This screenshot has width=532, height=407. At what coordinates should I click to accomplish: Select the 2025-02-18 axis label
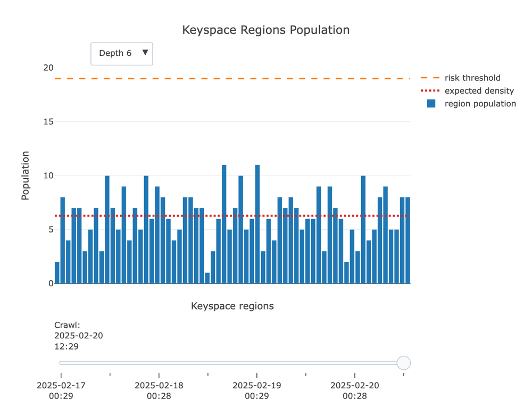[x=160, y=390]
